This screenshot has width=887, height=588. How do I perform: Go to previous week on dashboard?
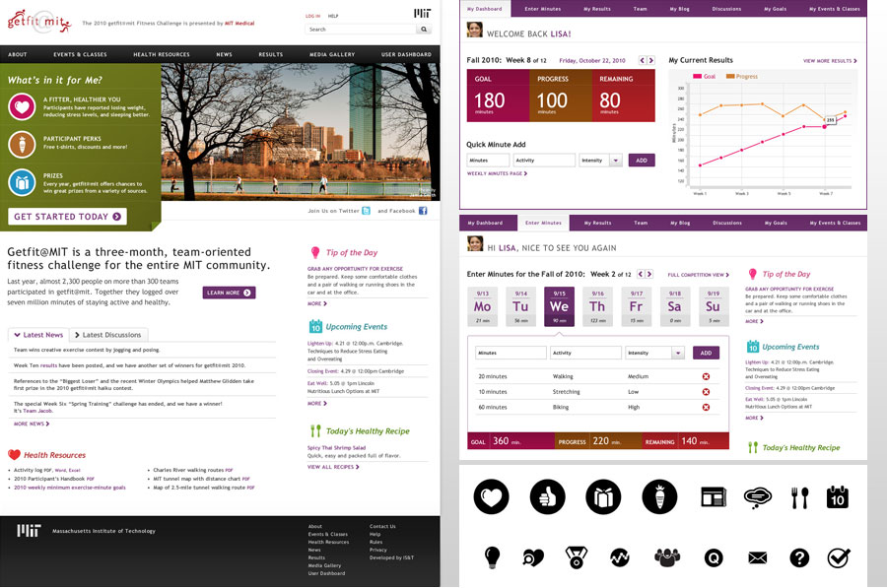coord(642,60)
